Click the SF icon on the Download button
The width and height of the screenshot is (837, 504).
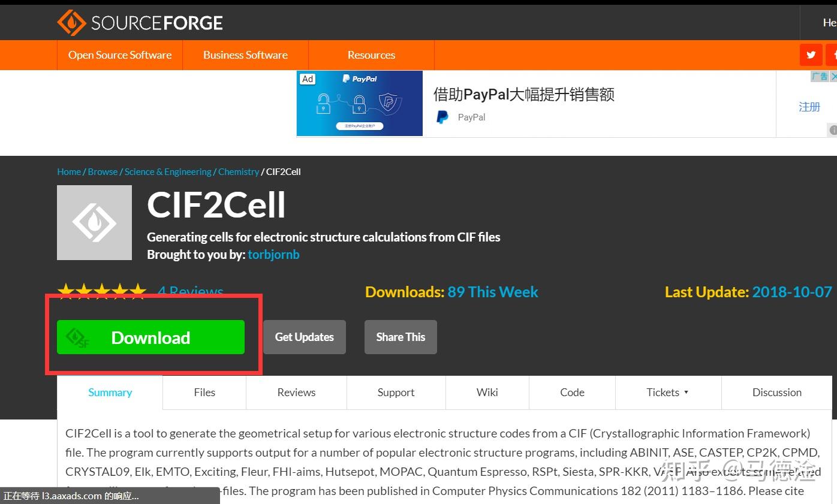[74, 337]
